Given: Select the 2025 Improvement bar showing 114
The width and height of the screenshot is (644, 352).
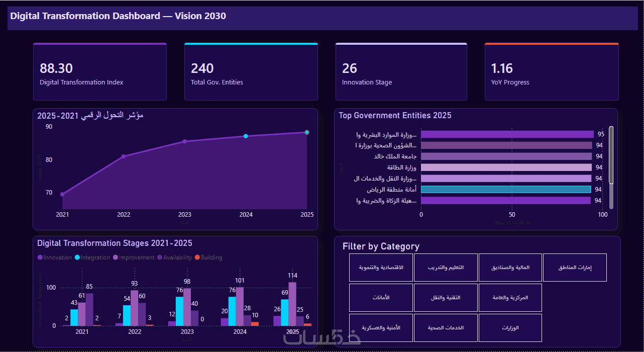Looking at the screenshot, I should (x=292, y=304).
